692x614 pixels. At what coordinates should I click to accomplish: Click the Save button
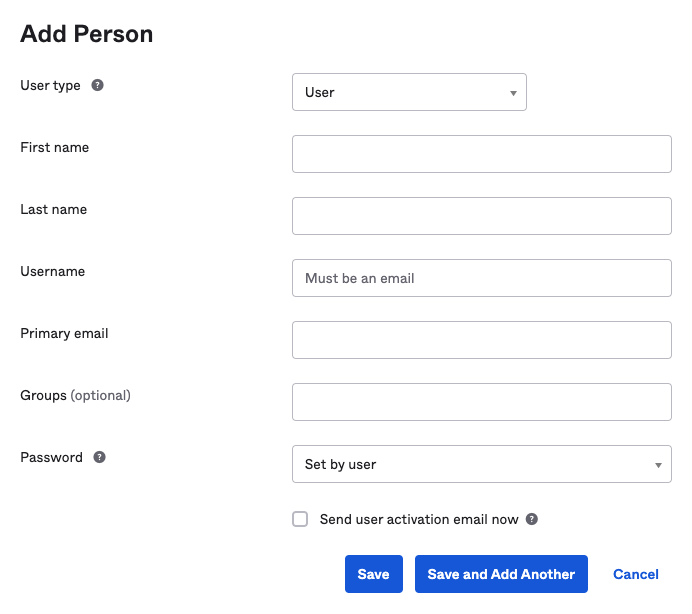point(374,574)
